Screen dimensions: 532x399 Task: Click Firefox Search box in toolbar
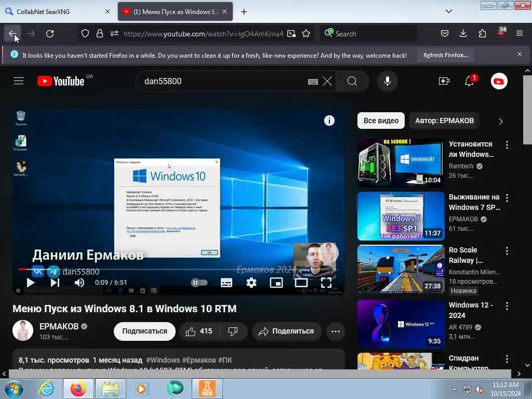pyautogui.click(x=368, y=34)
